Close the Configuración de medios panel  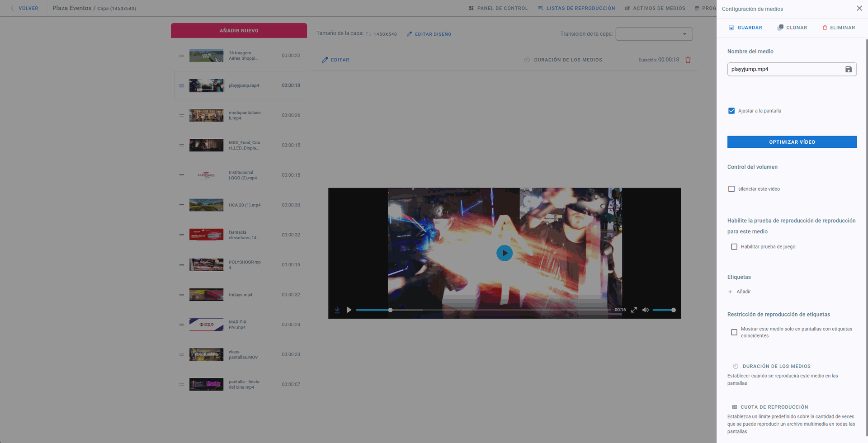click(x=859, y=8)
